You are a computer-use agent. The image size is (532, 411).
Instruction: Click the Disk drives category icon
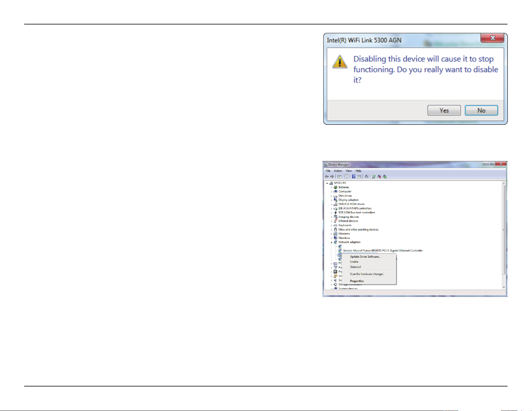[x=335, y=196]
